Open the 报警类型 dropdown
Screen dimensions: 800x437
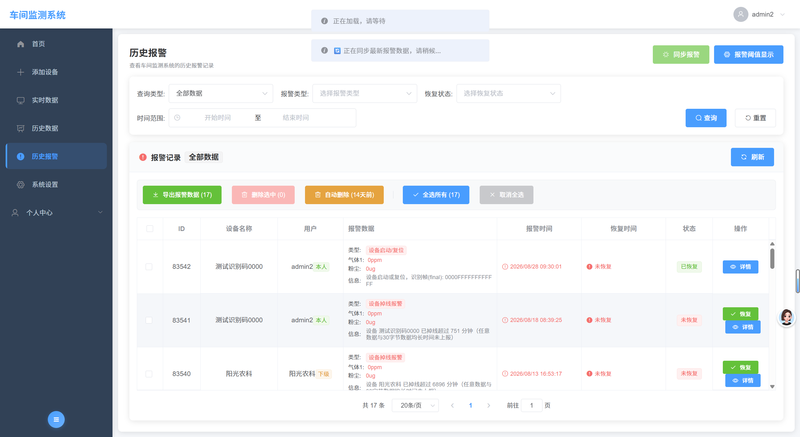coord(364,93)
